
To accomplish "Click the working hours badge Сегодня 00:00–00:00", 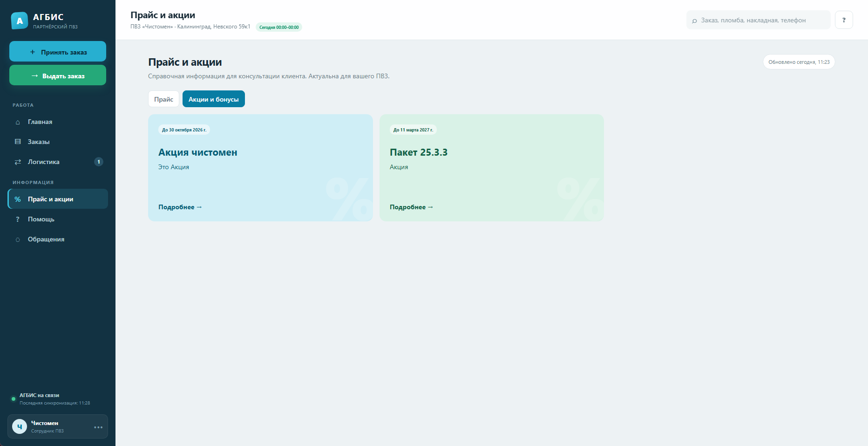I will tap(279, 27).
